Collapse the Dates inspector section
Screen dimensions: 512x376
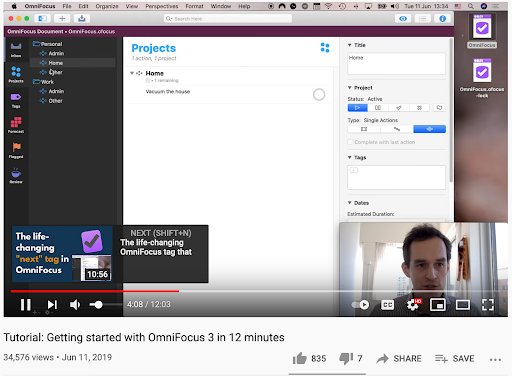[350, 203]
